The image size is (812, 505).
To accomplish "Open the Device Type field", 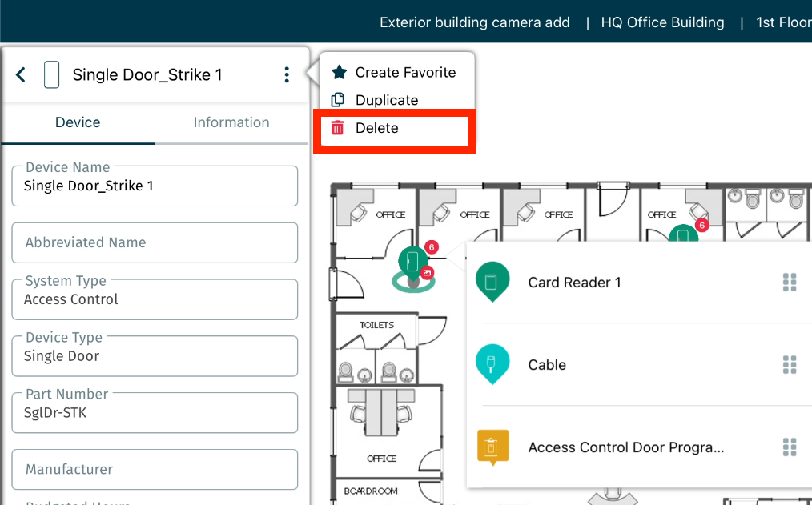I will pyautogui.click(x=155, y=356).
